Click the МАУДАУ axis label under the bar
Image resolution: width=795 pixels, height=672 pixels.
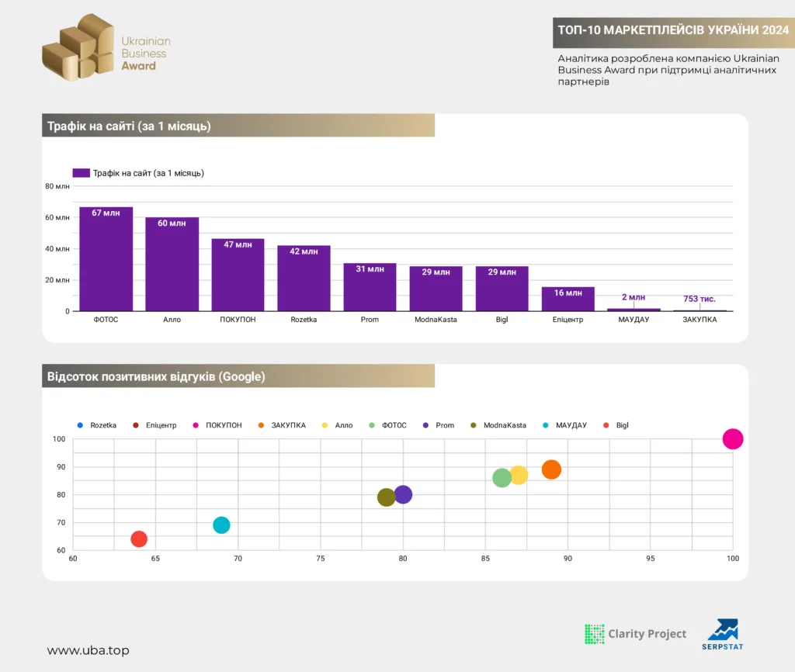coord(634,319)
